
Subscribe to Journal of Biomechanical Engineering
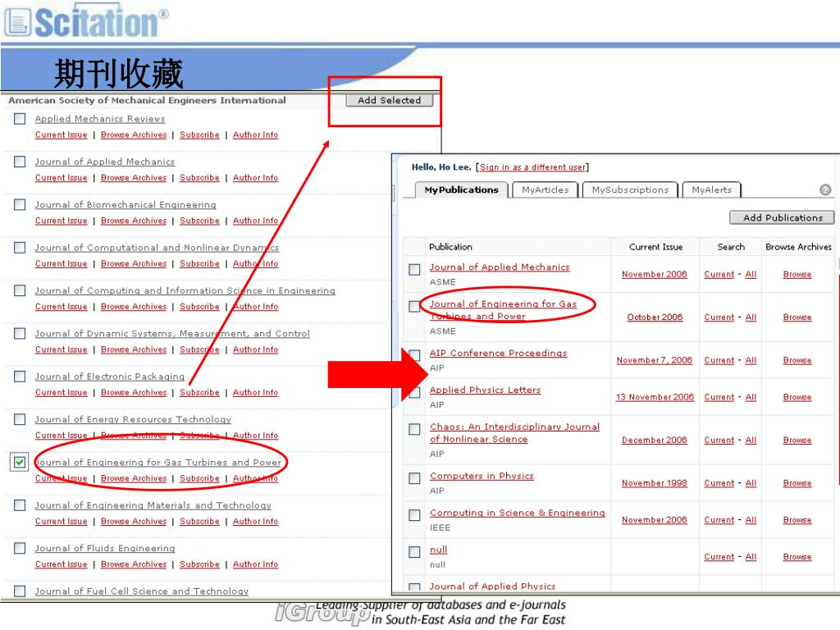[199, 221]
